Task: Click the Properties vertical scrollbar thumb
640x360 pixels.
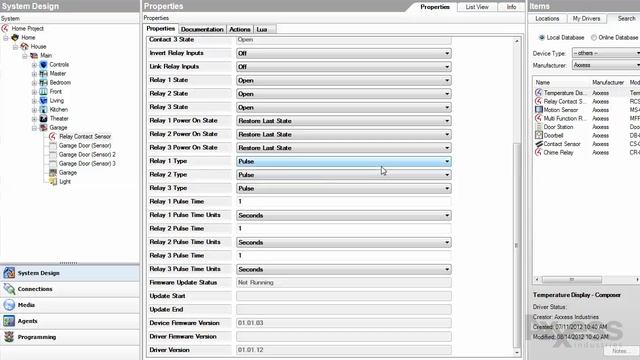Action: [x=517, y=245]
